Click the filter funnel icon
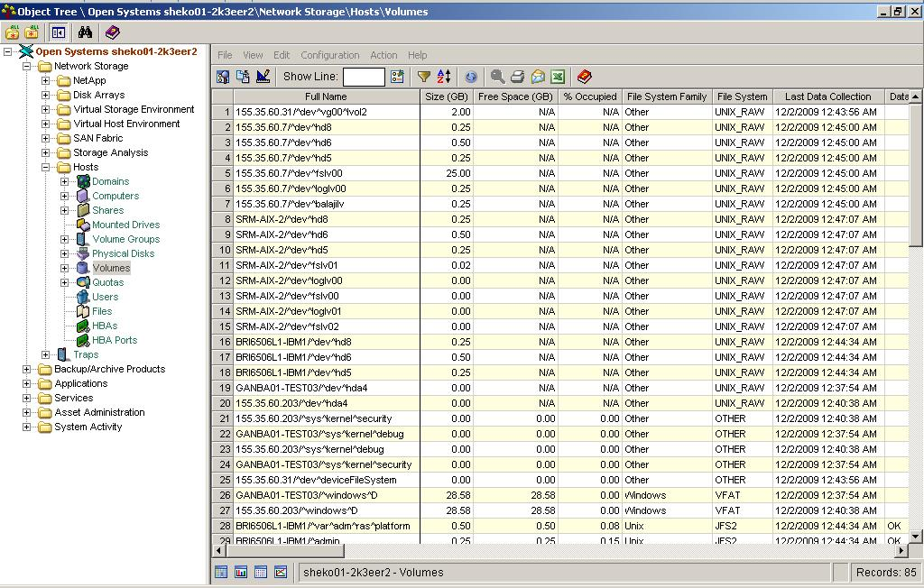 423,78
